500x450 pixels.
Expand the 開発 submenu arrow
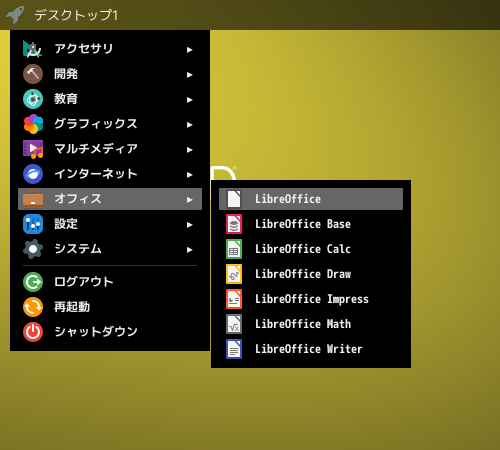(x=189, y=75)
